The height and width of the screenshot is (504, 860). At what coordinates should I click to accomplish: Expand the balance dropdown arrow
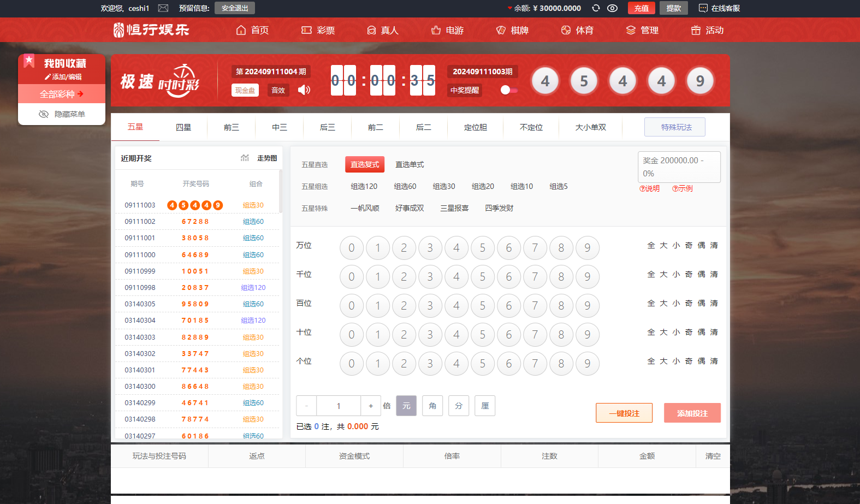point(509,8)
